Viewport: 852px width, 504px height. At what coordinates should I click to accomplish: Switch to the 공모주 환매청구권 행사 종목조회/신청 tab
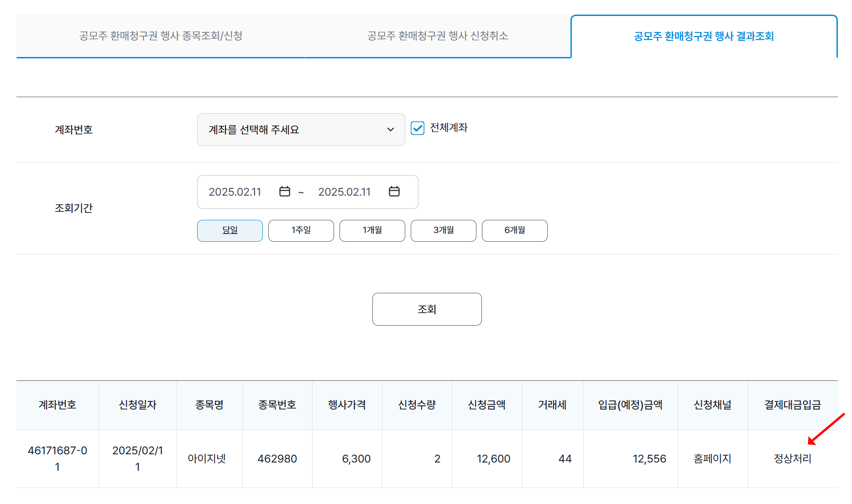(x=161, y=36)
